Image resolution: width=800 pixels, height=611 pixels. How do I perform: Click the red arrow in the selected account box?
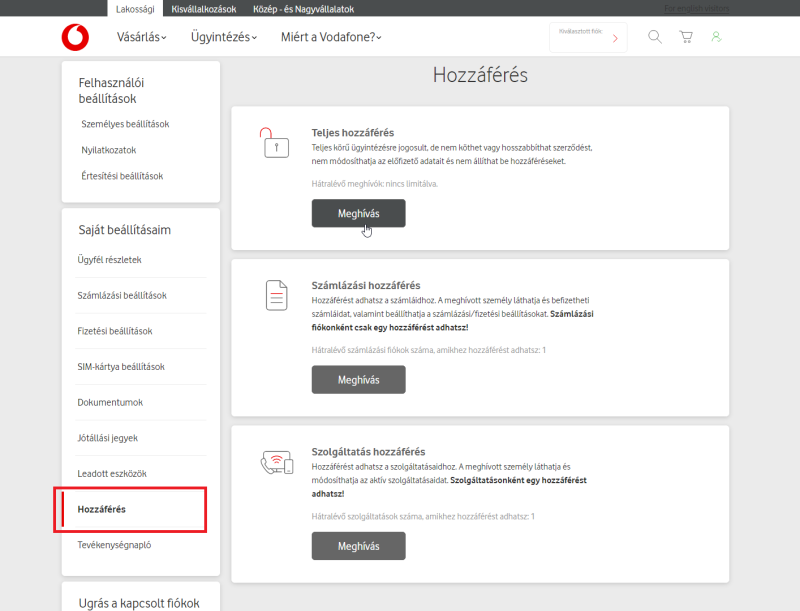click(x=615, y=38)
